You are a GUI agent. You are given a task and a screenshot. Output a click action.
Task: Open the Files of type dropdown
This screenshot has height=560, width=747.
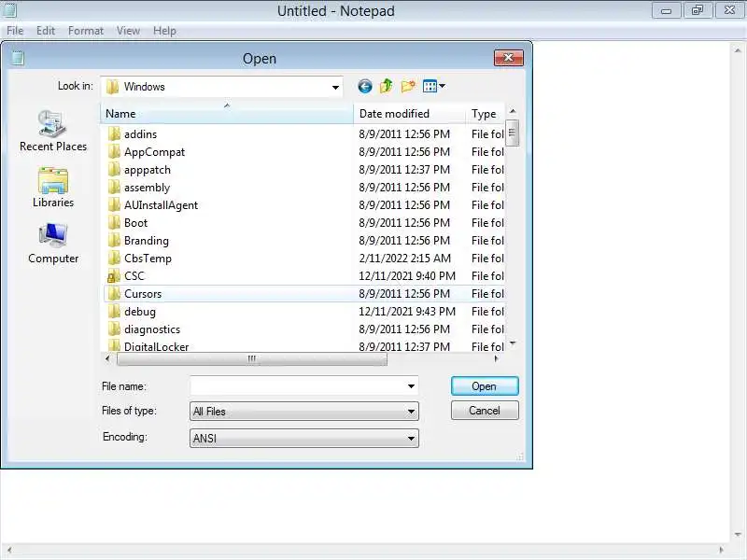click(304, 412)
